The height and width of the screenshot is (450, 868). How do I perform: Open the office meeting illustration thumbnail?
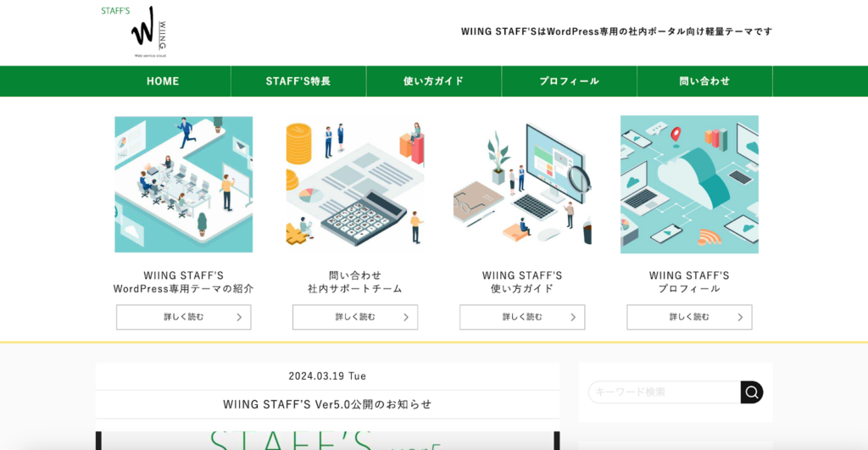(184, 185)
